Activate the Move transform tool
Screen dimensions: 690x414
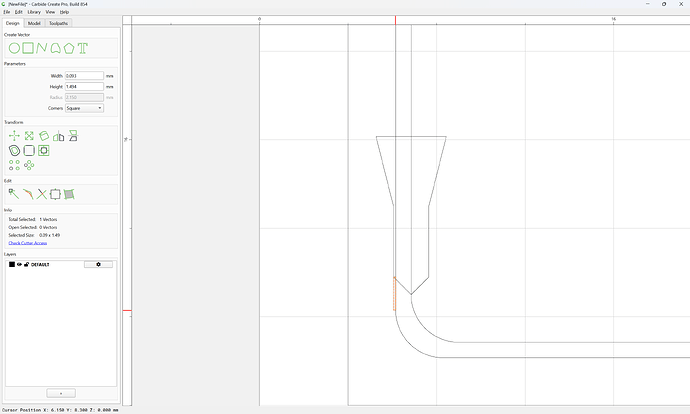pyautogui.click(x=14, y=136)
